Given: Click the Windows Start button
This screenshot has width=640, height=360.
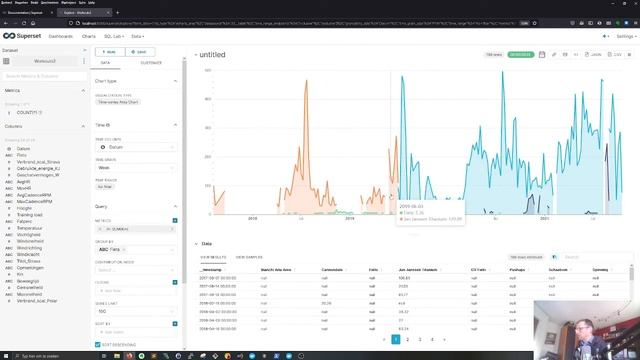Looking at the screenshot, I should [x=6, y=356].
